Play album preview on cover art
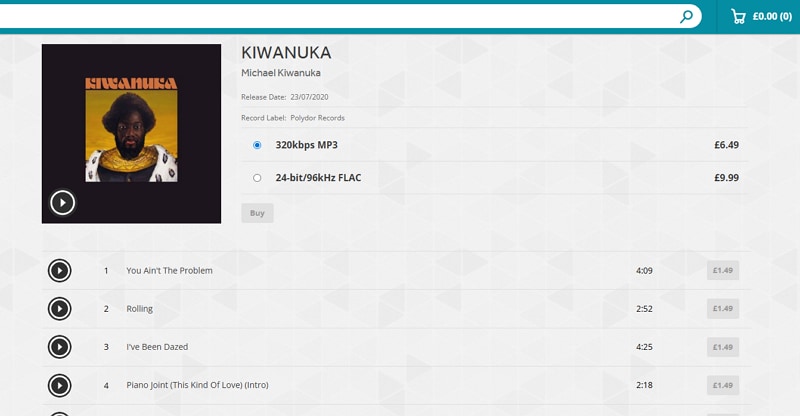The height and width of the screenshot is (416, 800). tap(63, 203)
